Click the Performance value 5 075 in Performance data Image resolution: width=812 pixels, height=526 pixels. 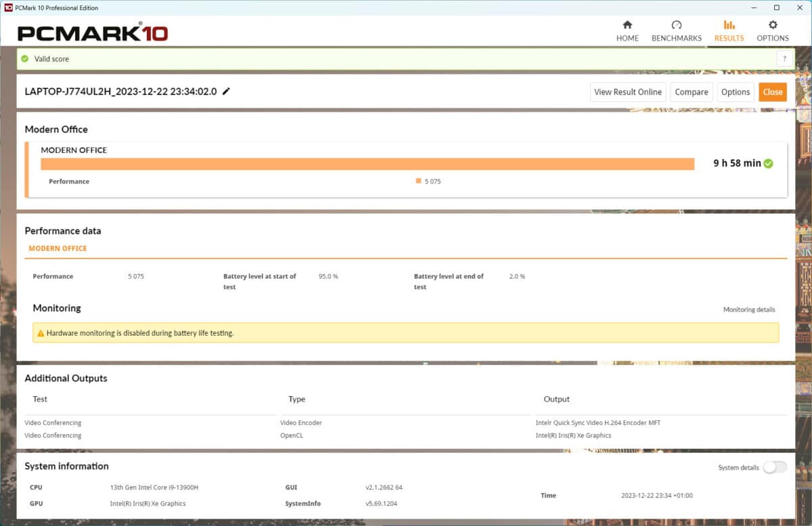point(136,276)
